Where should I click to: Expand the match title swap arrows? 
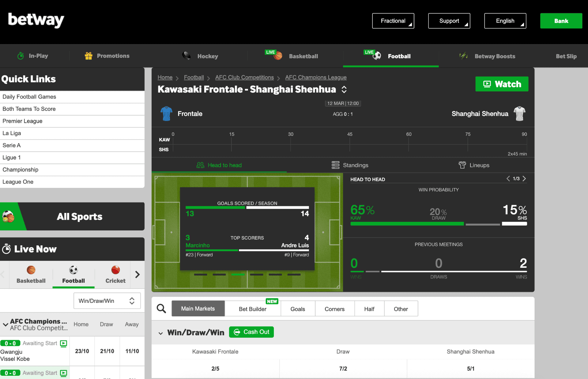(344, 89)
